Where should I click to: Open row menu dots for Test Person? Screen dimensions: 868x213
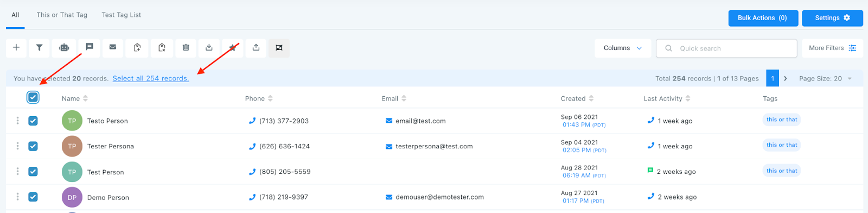17,172
